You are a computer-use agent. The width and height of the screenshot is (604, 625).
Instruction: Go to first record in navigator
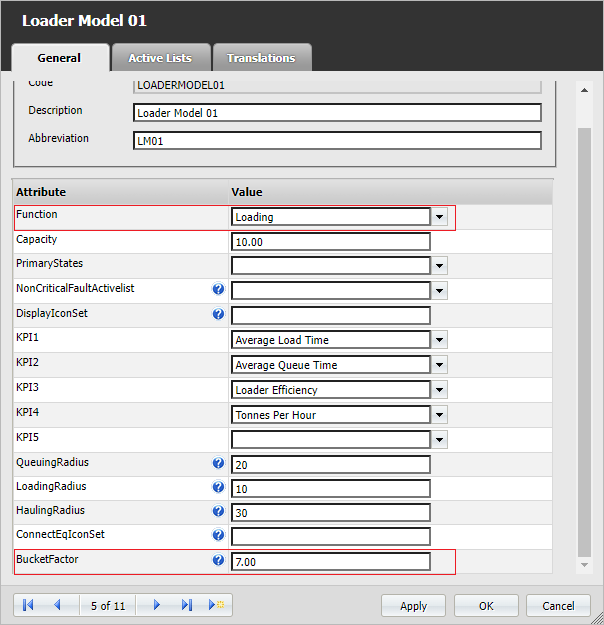tap(28, 605)
